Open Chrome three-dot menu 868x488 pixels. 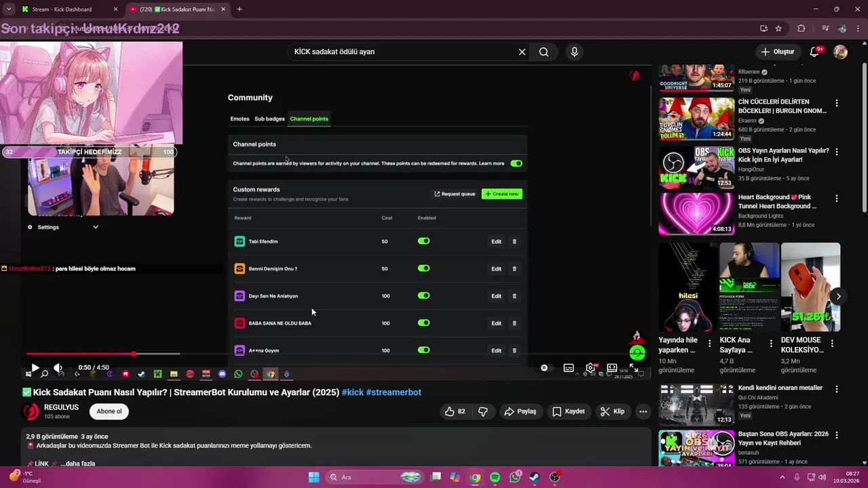(x=858, y=28)
